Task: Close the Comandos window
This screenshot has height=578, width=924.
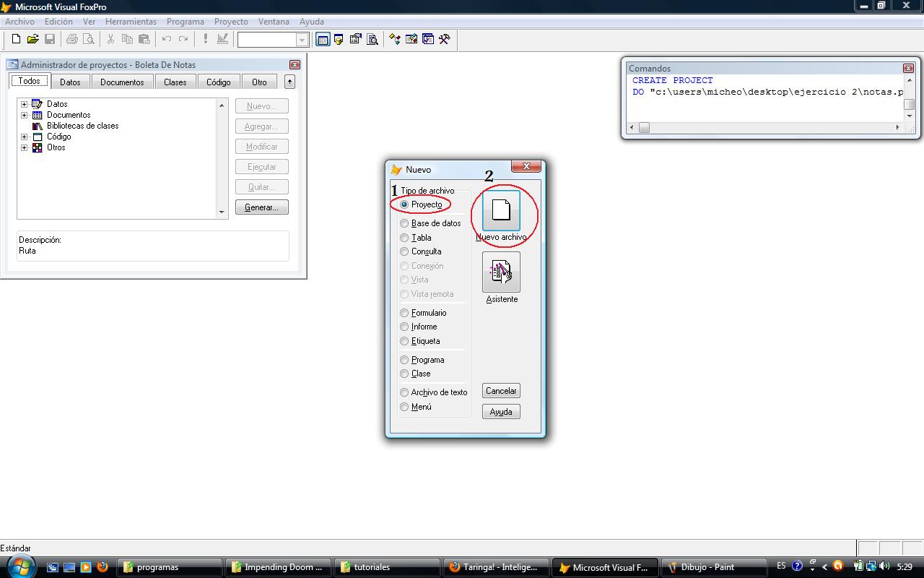Action: [908, 68]
